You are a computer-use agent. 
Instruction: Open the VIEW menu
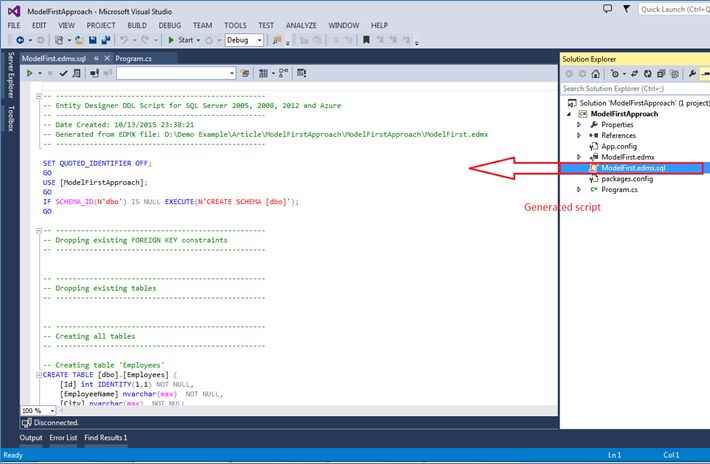[x=67, y=25]
